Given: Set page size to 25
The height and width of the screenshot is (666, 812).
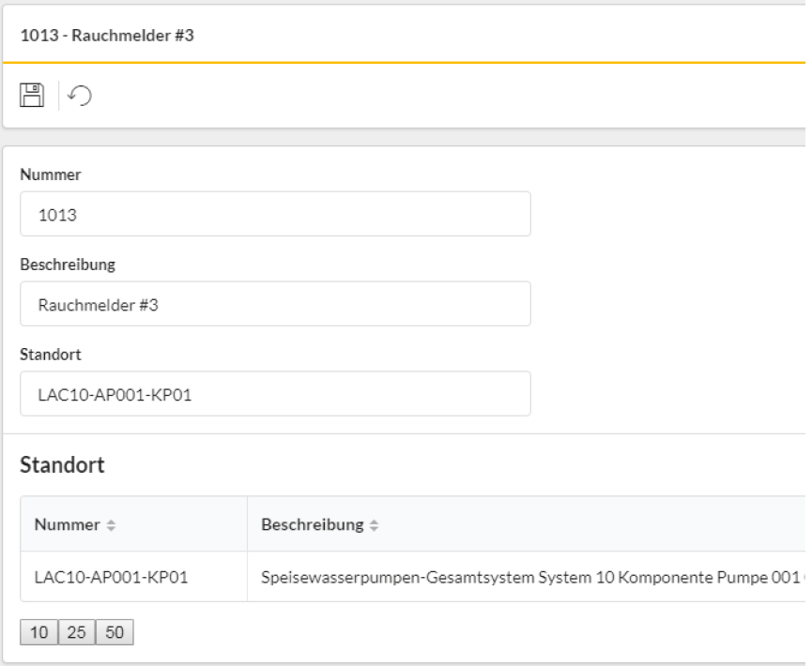Looking at the screenshot, I should click(77, 633).
